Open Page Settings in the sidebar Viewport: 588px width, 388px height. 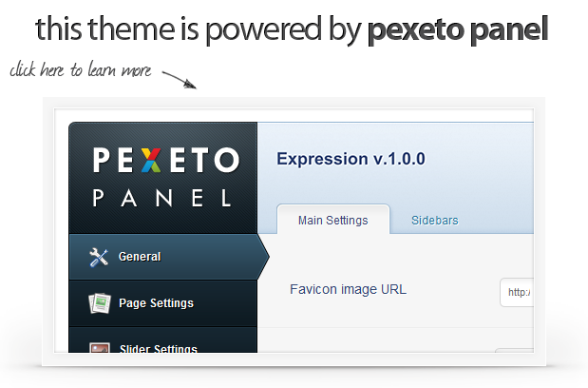coord(163,303)
